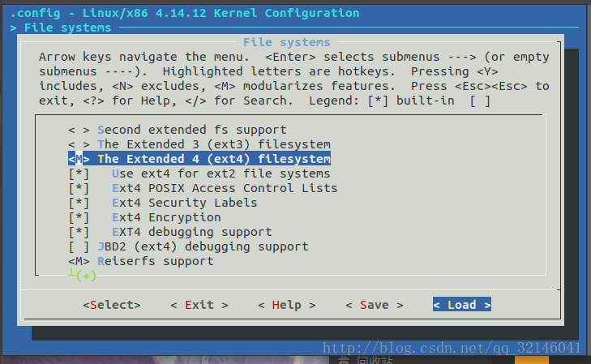Enable 'JBD2 (ext4) debugging support' checkbox
Screen dimensions: 591x364
point(79,246)
